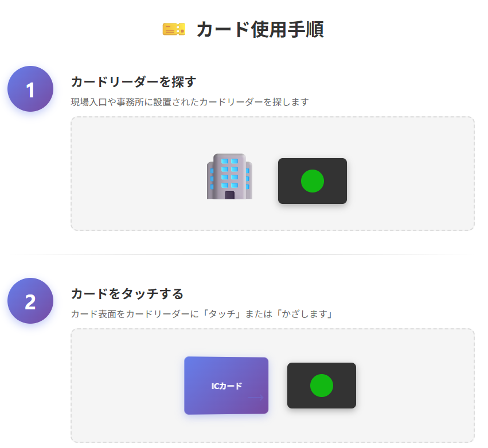Click the step 1 description about 現場入口や事務所
Viewport: 488px width, 448px height.
(x=189, y=102)
